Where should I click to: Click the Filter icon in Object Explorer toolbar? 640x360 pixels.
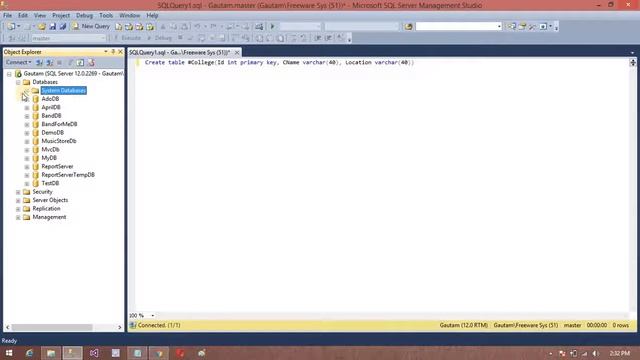click(x=70, y=62)
